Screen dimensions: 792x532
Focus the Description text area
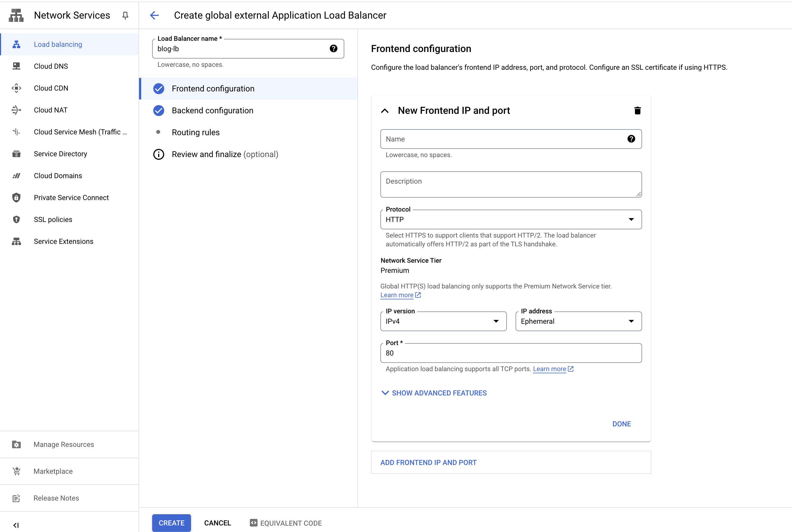coord(511,184)
